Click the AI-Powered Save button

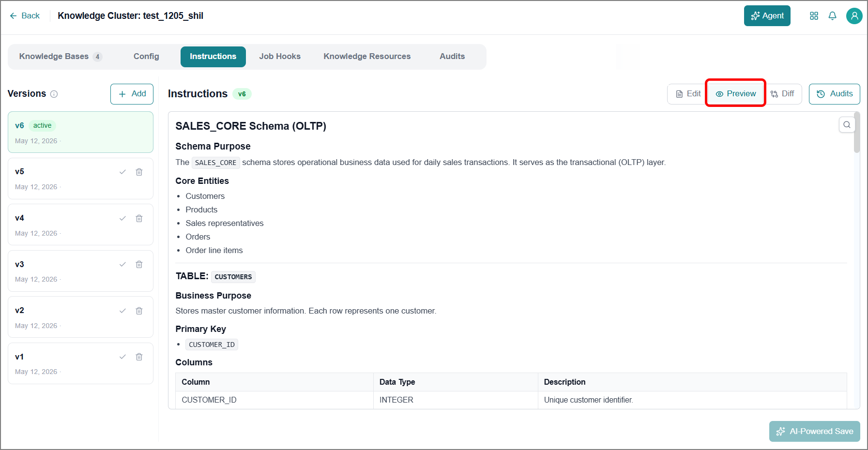(x=815, y=431)
